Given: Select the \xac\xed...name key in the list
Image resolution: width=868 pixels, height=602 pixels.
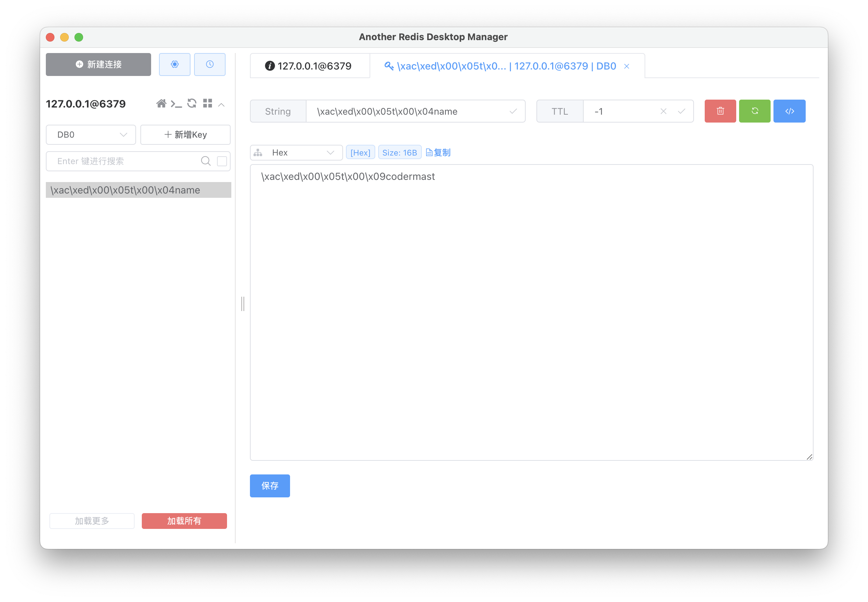Looking at the screenshot, I should point(138,190).
